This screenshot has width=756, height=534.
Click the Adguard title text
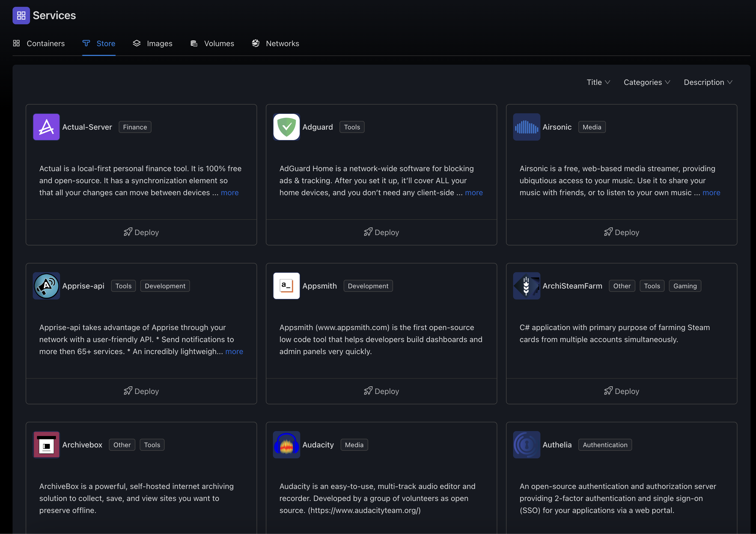point(318,127)
